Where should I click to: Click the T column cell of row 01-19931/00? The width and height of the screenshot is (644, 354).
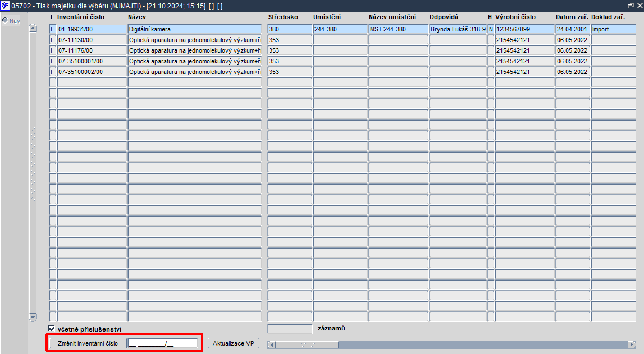click(x=52, y=29)
